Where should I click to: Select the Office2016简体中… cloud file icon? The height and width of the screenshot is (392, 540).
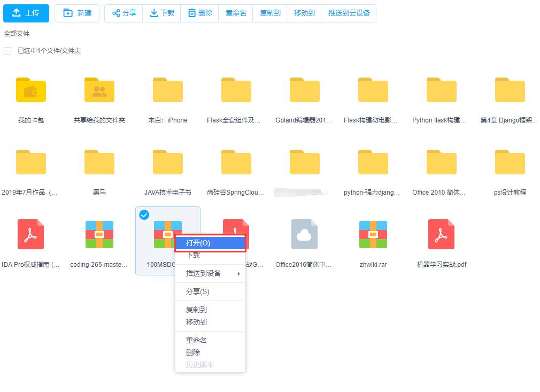pyautogui.click(x=304, y=234)
